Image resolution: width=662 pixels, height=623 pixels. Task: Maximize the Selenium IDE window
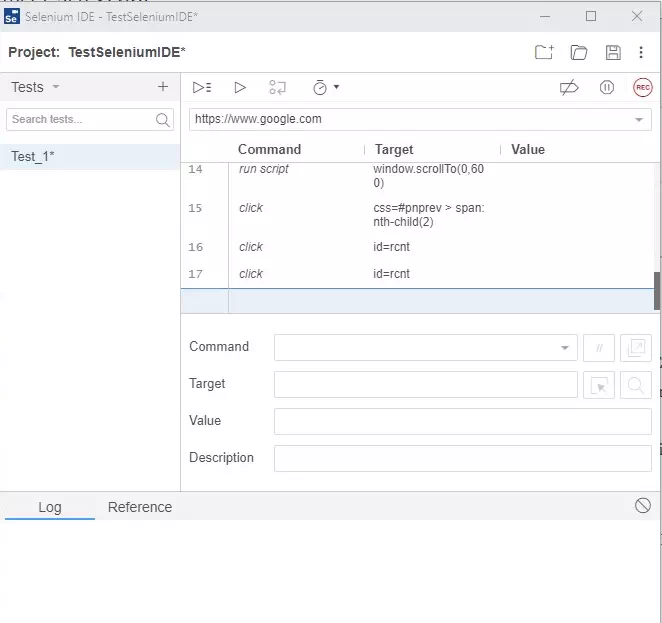(591, 16)
